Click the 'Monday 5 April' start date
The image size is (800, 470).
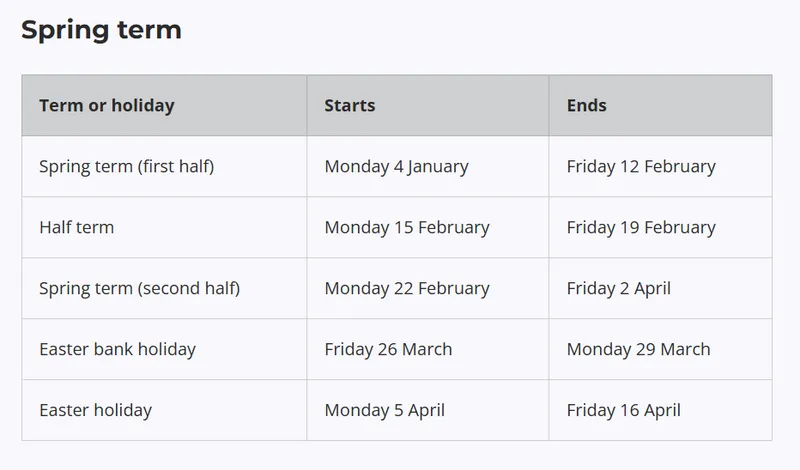[x=384, y=410]
